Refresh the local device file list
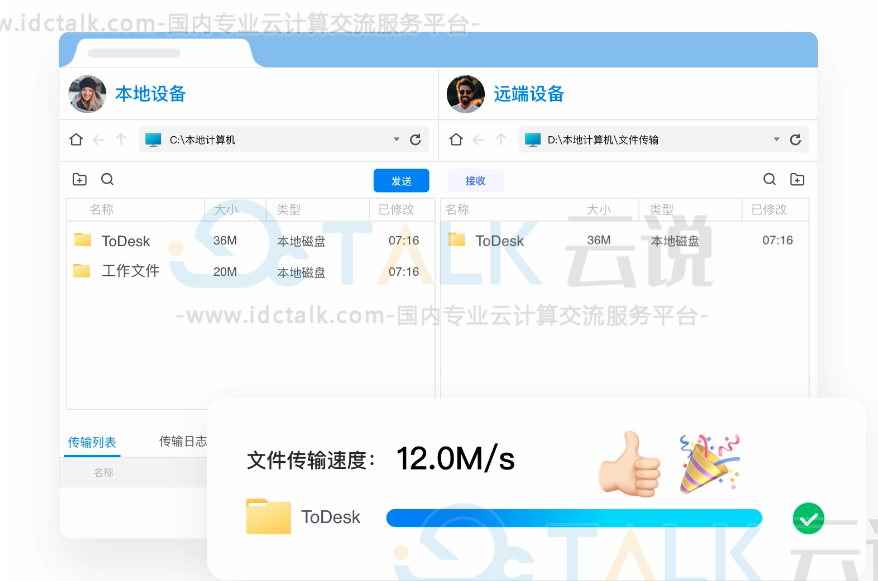This screenshot has height=581, width=878. [x=415, y=139]
